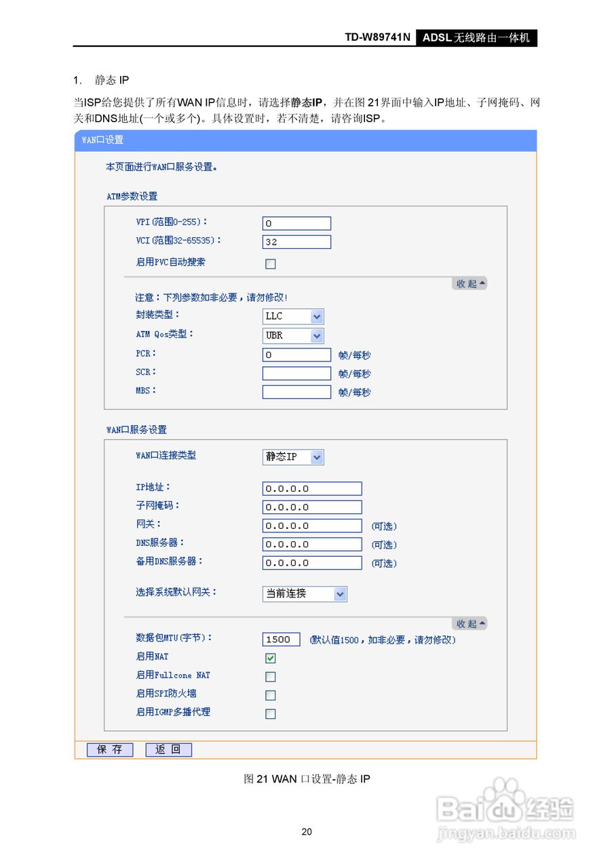The height and width of the screenshot is (868, 614).
Task: Click the WAN口设置 panel title
Action: [102, 140]
